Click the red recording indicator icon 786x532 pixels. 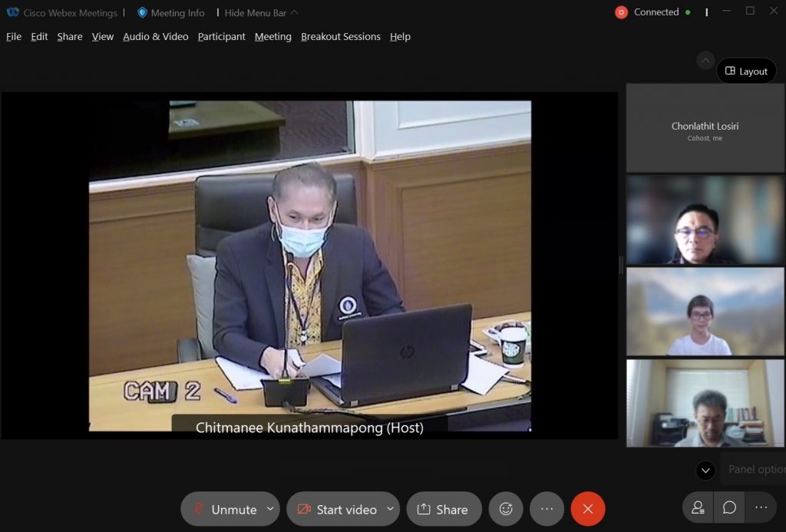(622, 12)
